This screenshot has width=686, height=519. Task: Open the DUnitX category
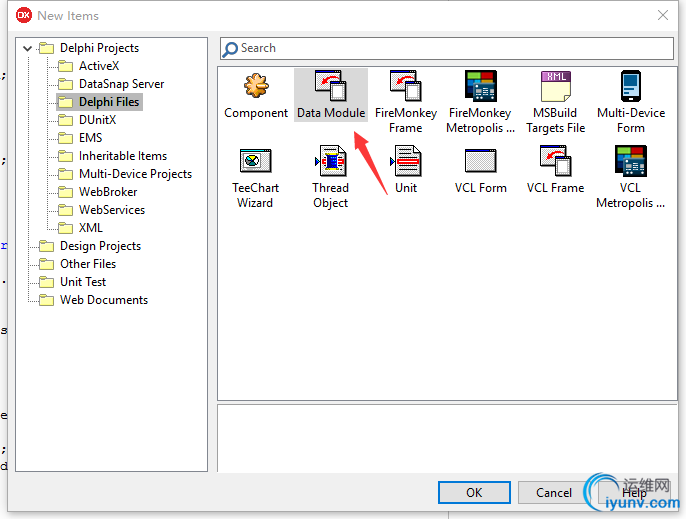tap(87, 120)
